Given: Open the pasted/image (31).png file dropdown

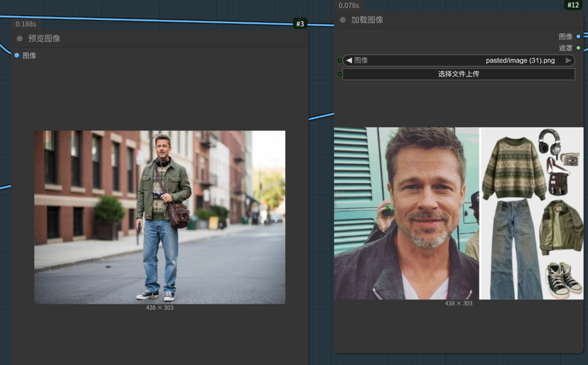Looking at the screenshot, I should click(x=464, y=60).
